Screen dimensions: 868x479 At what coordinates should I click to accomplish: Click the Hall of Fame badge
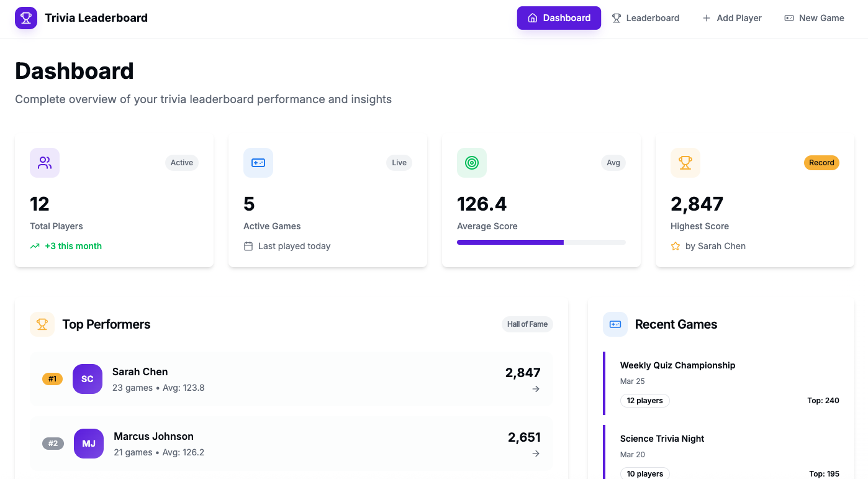(527, 324)
